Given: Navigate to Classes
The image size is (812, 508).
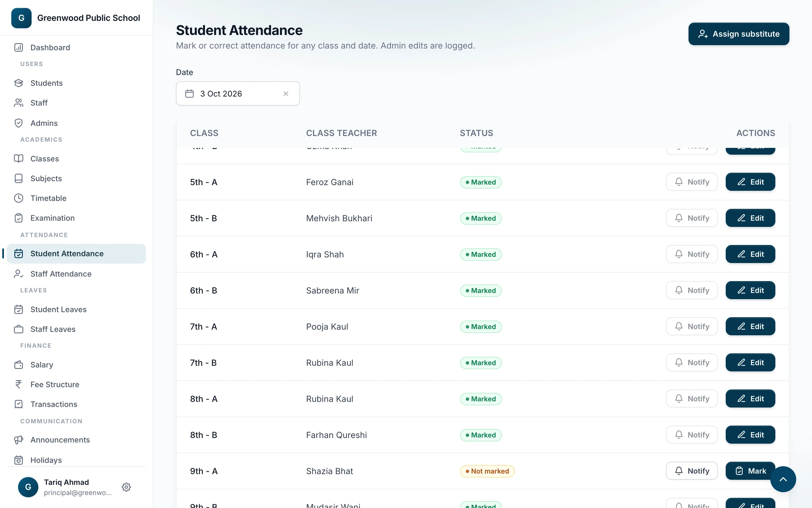Looking at the screenshot, I should tap(76, 159).
